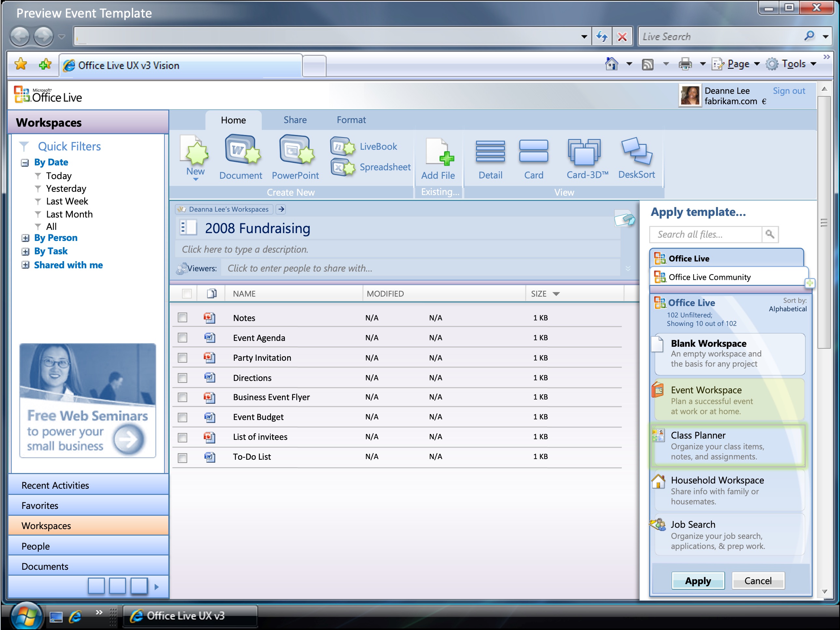
Task: Check the Directions file checkbox
Action: pyautogui.click(x=183, y=378)
